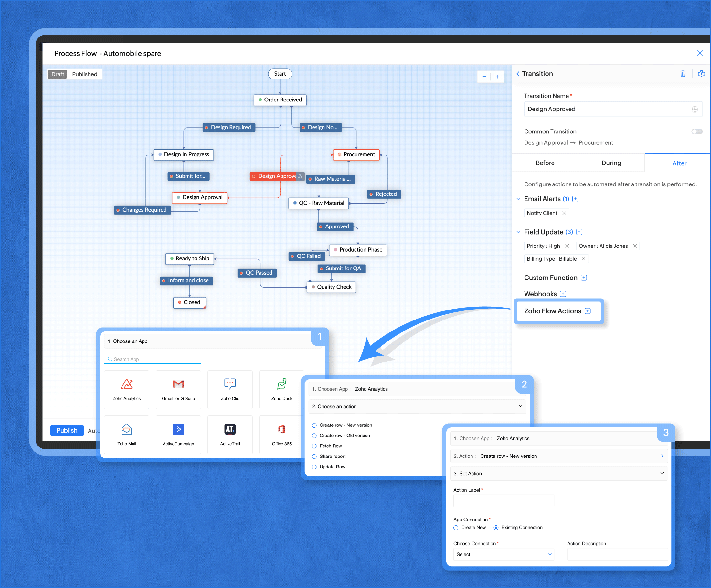Switch to the Before tab
Screen dimensions: 711x588
(x=545, y=163)
